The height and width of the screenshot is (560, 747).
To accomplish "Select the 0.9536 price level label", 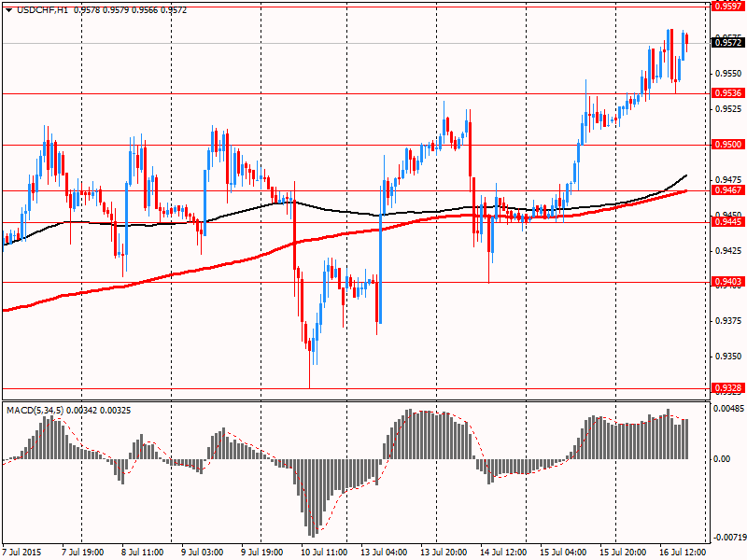I will point(728,92).
